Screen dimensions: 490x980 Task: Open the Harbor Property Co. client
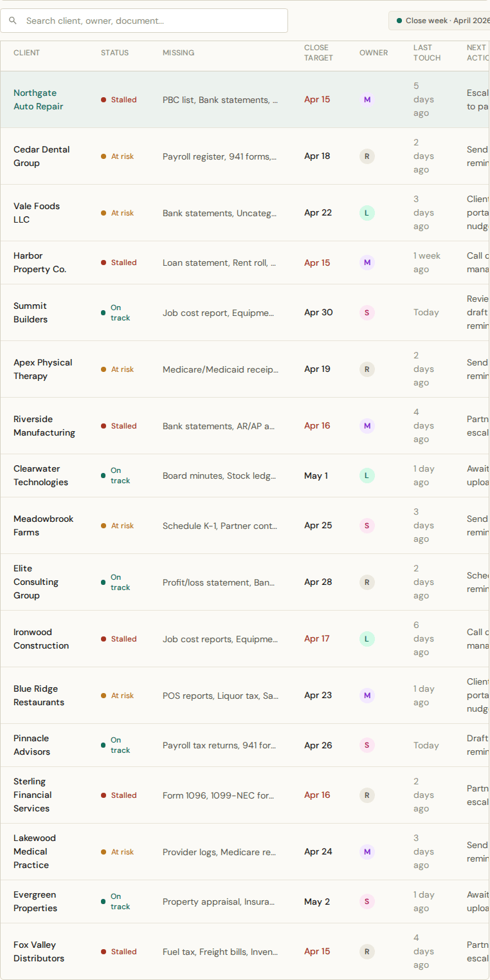(40, 263)
